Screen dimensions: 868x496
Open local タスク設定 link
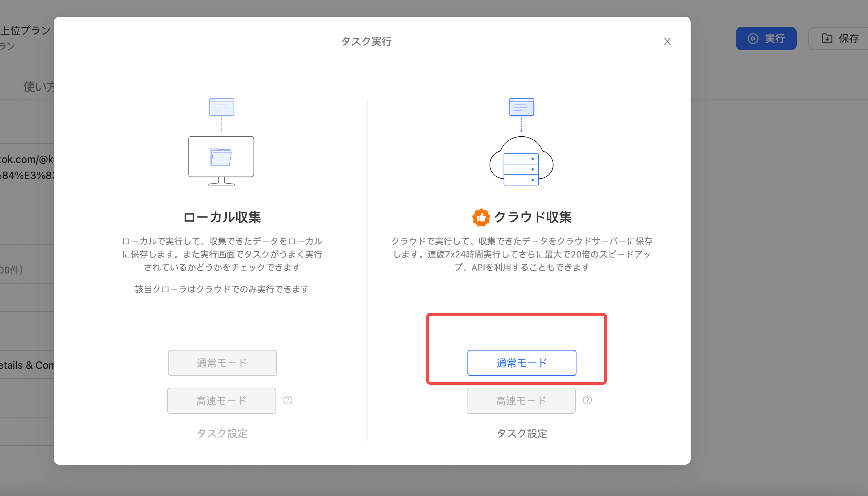(x=222, y=433)
